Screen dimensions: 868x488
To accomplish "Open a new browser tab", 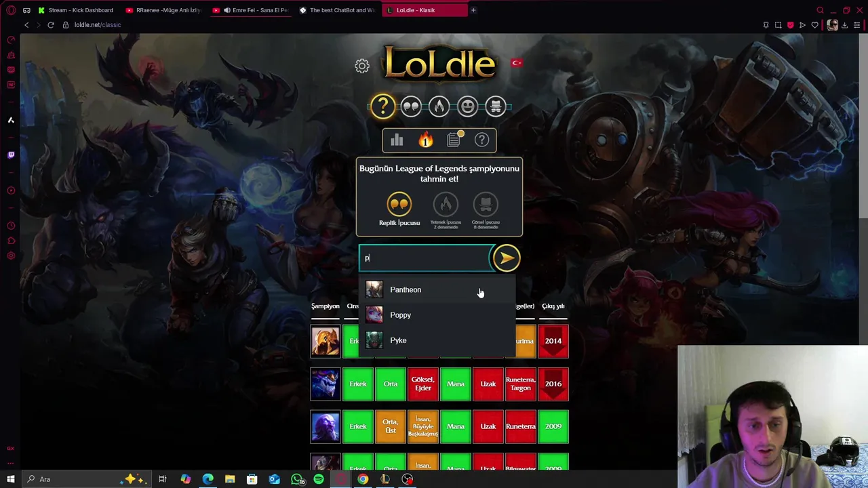I will tap(473, 10).
